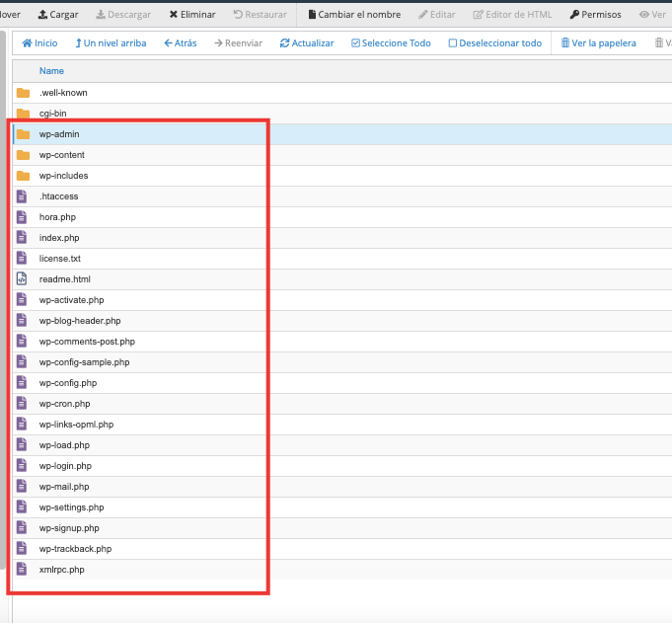The width and height of the screenshot is (672, 623).
Task: Click the wp-admin folder icon
Action: pyautogui.click(x=23, y=134)
